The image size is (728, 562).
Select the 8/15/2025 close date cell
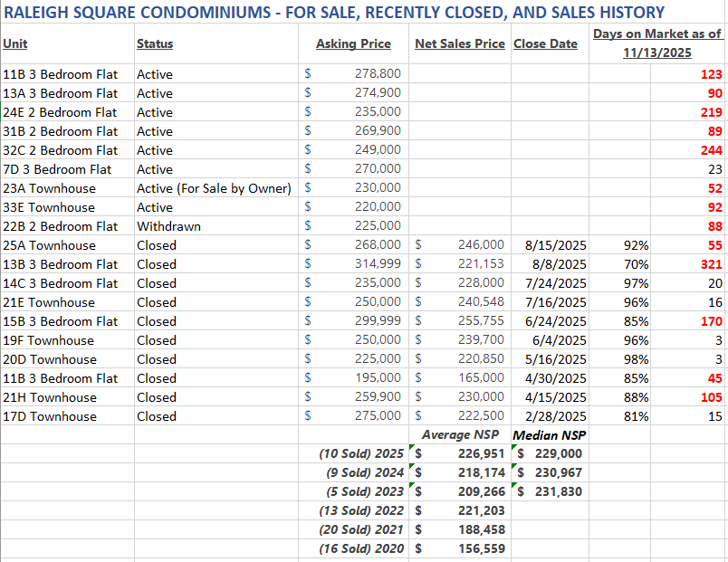(x=555, y=245)
